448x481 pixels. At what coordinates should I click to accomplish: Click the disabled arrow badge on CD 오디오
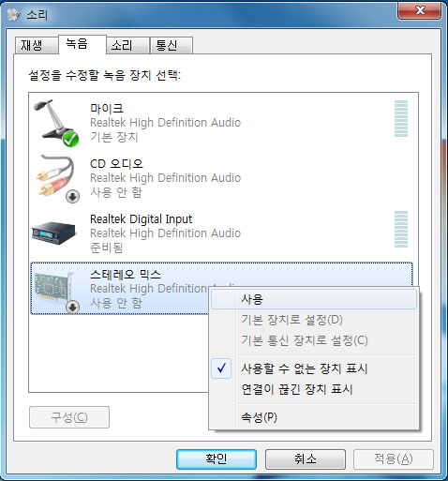72,197
